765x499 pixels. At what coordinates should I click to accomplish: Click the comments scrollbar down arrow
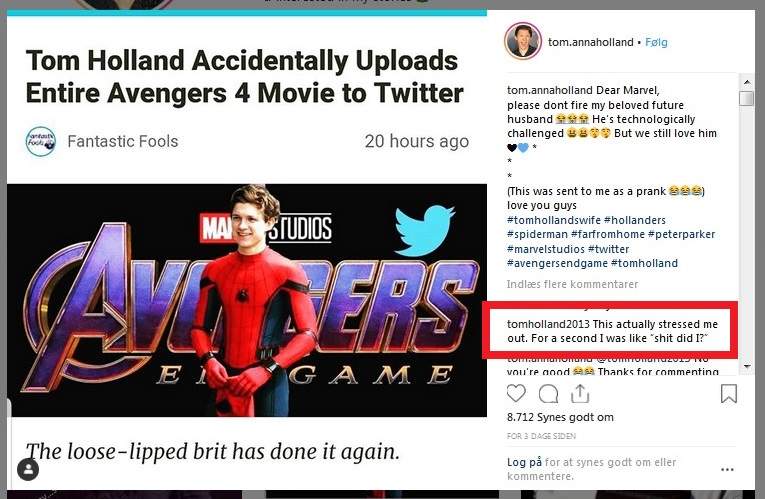(x=746, y=367)
